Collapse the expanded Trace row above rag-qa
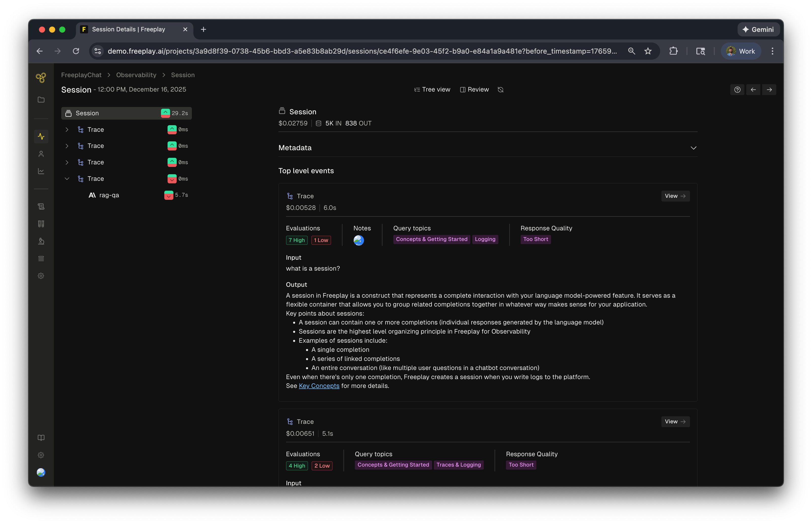The height and width of the screenshot is (524, 812). [x=67, y=179]
